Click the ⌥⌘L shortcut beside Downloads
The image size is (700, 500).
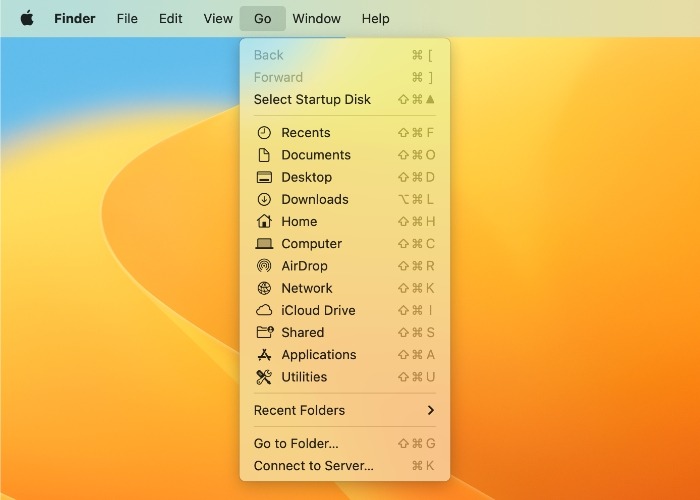click(416, 199)
